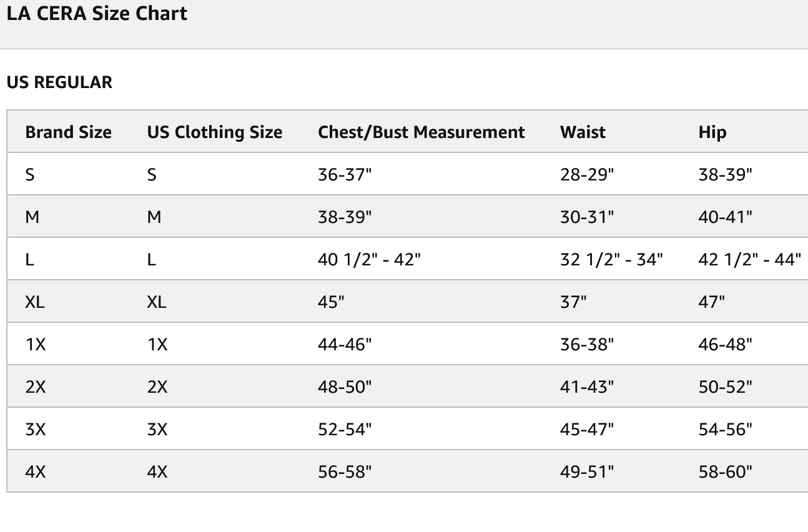Click the Brand Size column header
Viewport: 808px width, 532px height.
69,132
